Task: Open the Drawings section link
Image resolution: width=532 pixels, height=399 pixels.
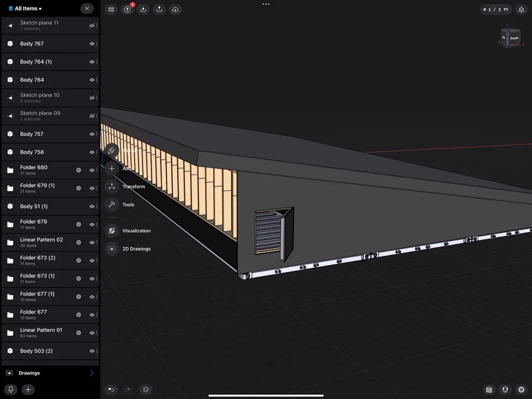Action: [50, 373]
